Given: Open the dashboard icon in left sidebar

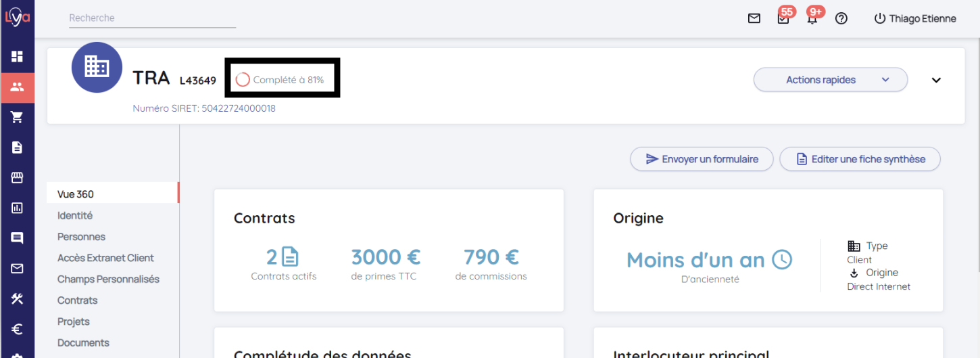Looking at the screenshot, I should pyautogui.click(x=17, y=56).
